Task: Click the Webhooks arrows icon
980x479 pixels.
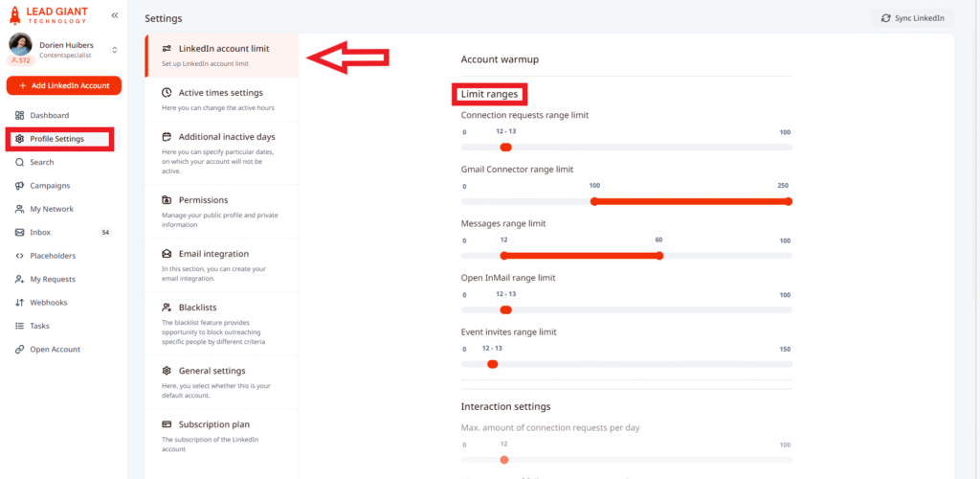Action: point(20,303)
